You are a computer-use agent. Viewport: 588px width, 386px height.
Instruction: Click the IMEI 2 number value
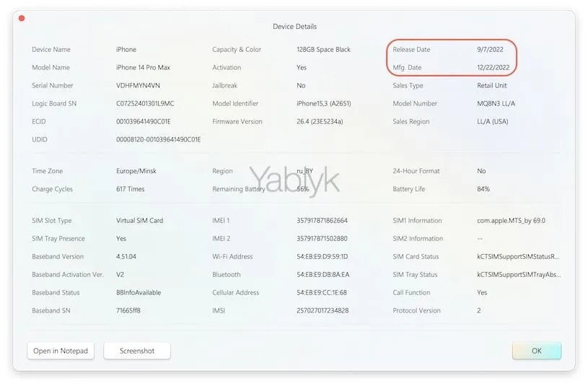coord(322,239)
